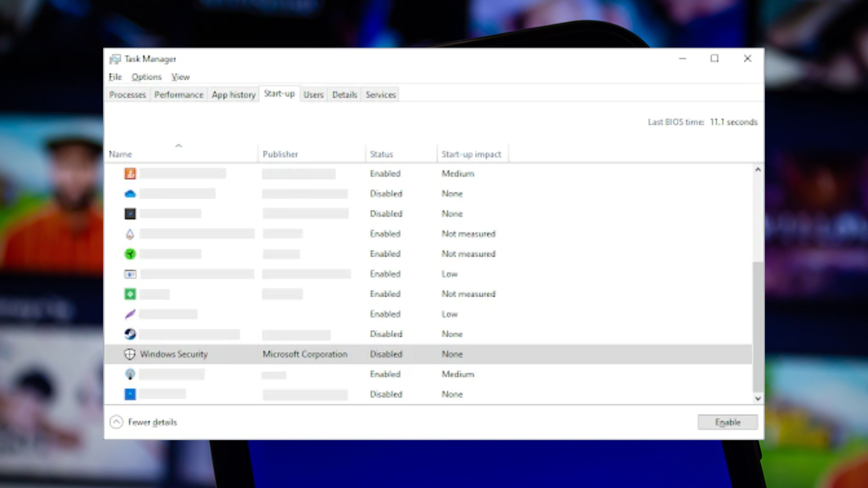The width and height of the screenshot is (868, 488).
Task: Click Not measured beside water droplet icon
Action: [468, 234]
